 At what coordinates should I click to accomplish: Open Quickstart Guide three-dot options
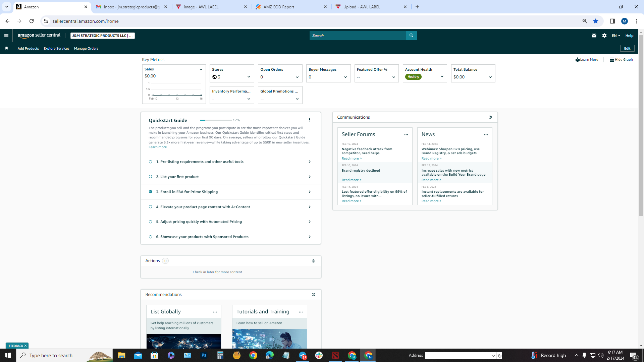point(309,120)
